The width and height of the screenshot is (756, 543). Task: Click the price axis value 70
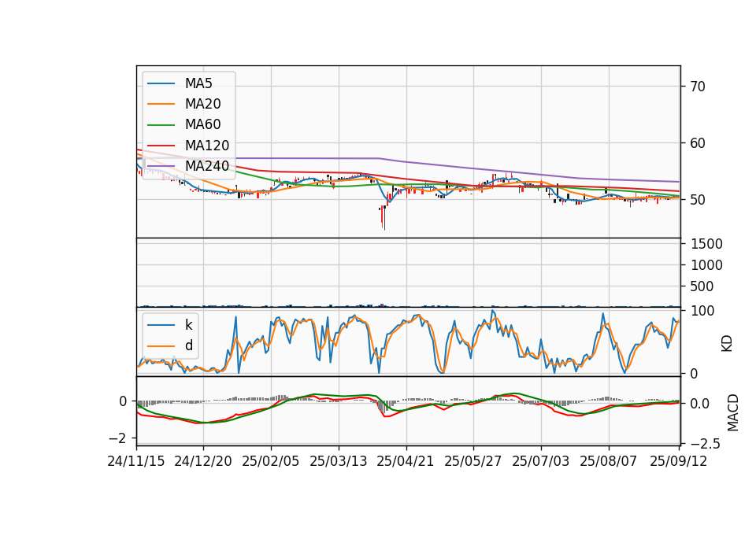[697, 87]
